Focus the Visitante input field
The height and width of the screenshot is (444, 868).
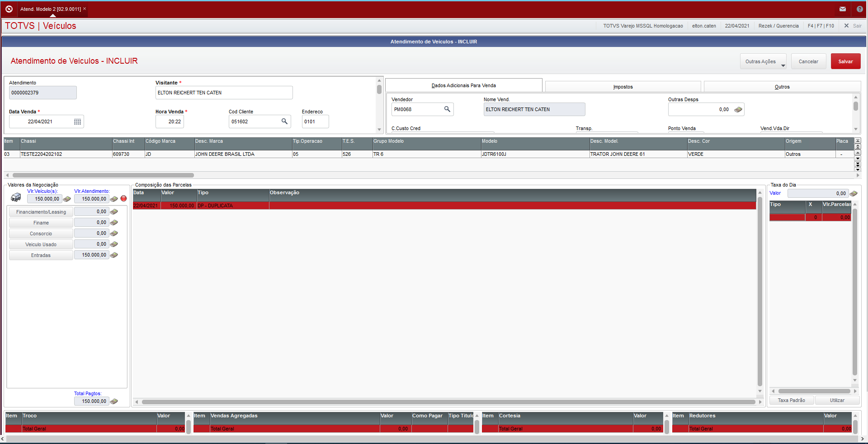point(224,93)
